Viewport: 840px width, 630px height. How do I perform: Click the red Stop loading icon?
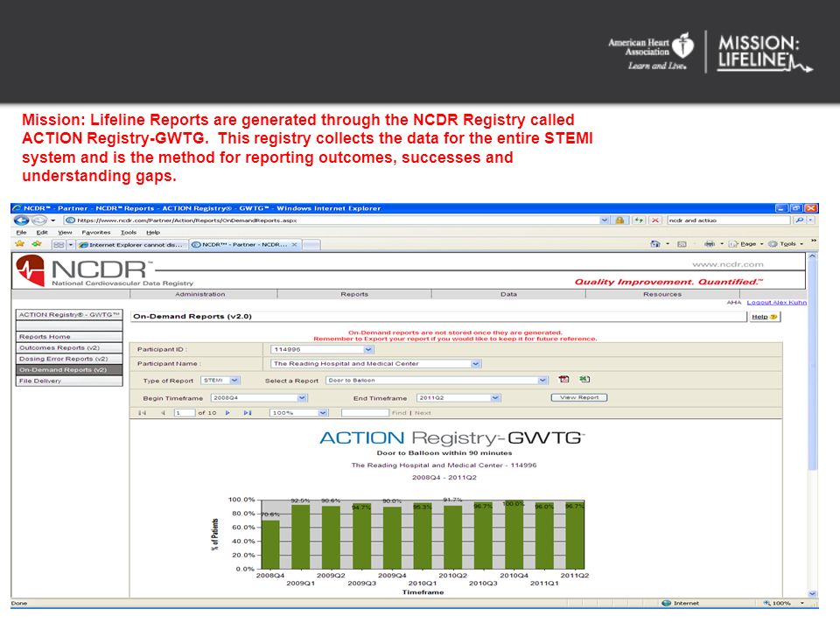click(655, 220)
